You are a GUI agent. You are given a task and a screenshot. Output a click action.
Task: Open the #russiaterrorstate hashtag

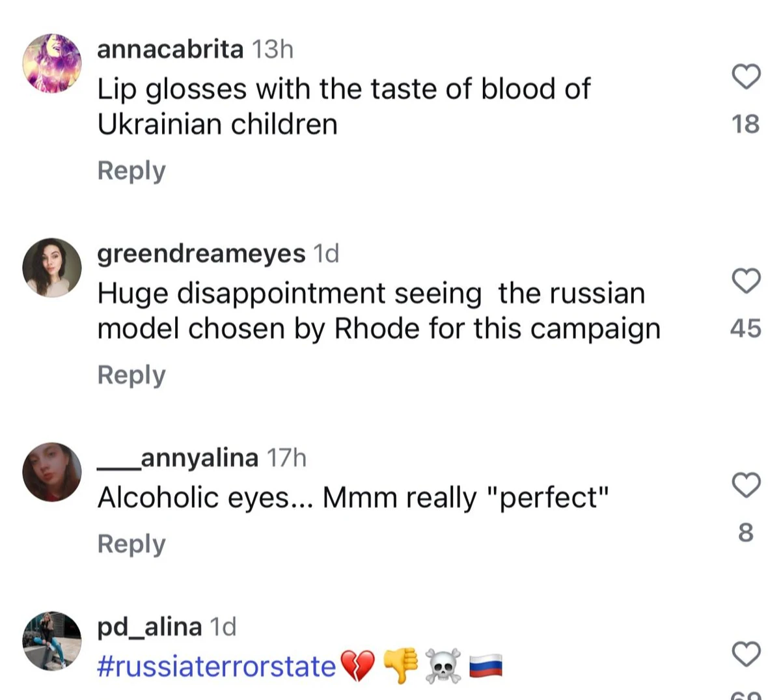216,667
